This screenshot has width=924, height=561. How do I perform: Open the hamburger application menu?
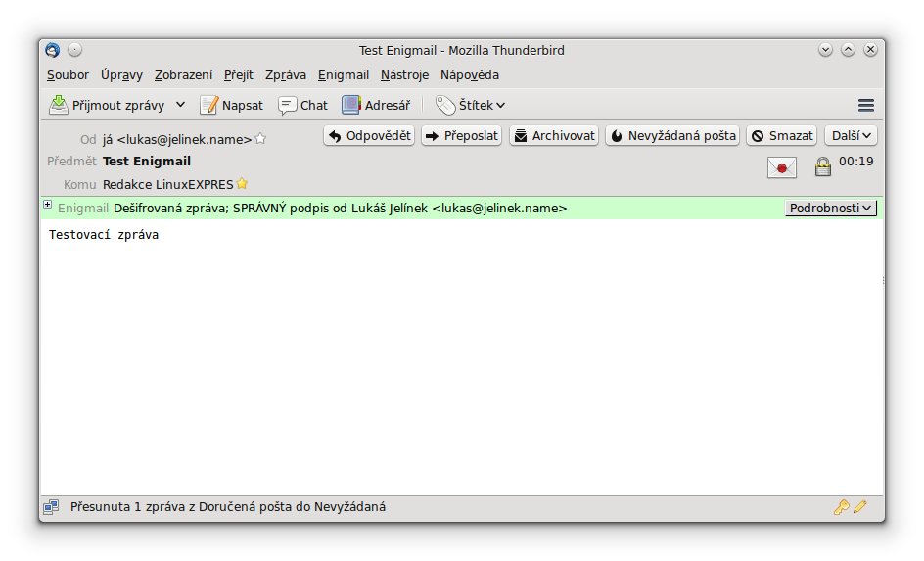tap(865, 106)
